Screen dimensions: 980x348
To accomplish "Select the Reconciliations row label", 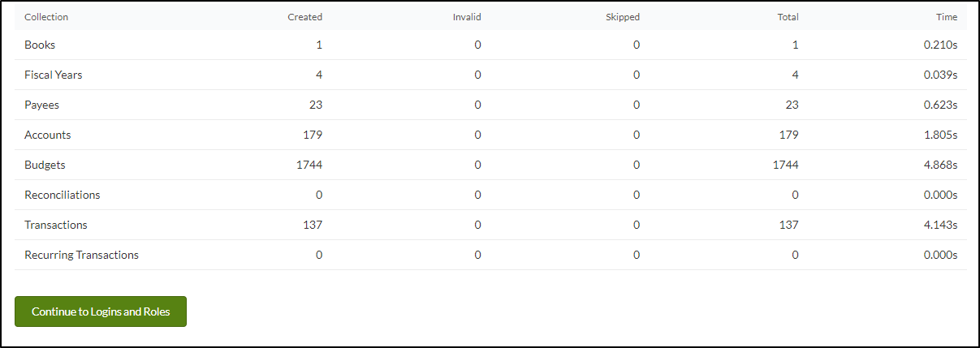I will [x=63, y=195].
